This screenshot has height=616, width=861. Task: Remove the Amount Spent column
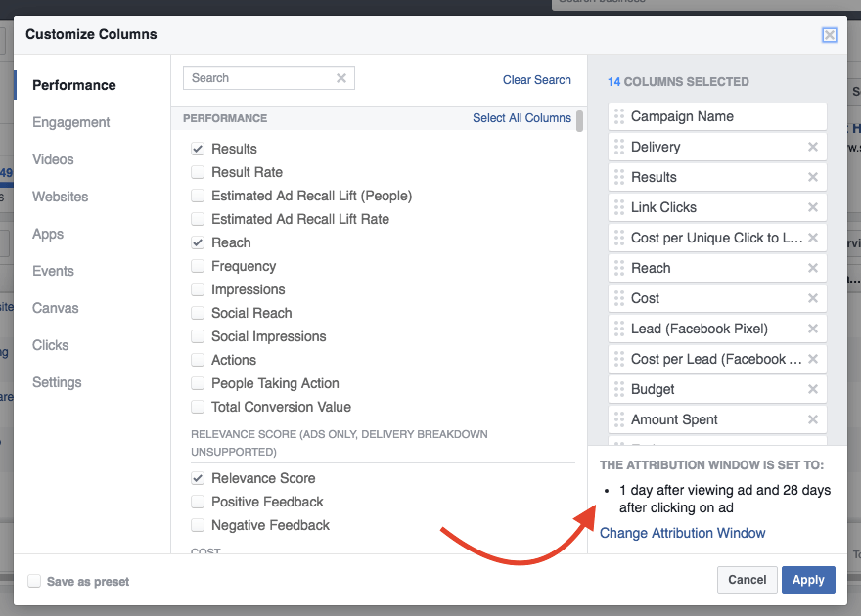coord(813,419)
